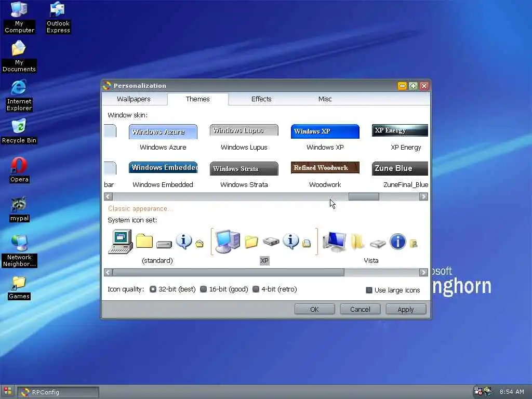Viewport: 532px width, 399px height.
Task: Maximize the Personalization window
Action: point(413,86)
